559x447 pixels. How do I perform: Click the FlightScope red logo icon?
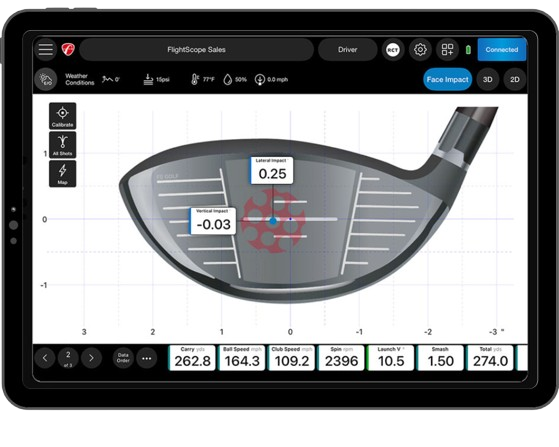68,50
